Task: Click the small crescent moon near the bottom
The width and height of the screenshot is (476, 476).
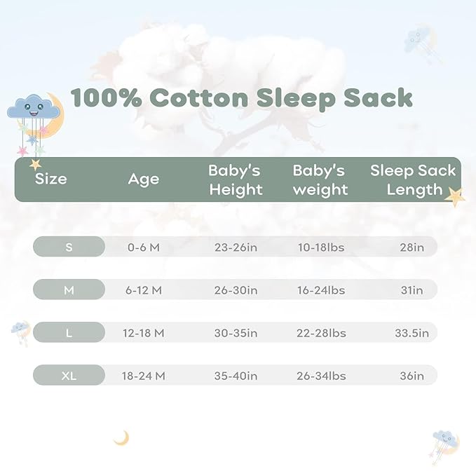Action: [x=122, y=438]
